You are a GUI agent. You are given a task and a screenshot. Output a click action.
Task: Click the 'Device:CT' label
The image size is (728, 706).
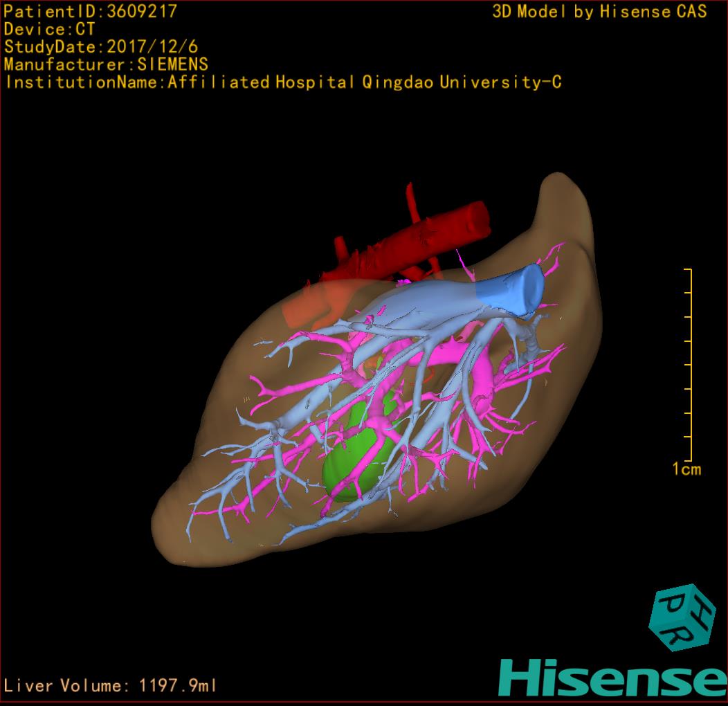(x=49, y=29)
